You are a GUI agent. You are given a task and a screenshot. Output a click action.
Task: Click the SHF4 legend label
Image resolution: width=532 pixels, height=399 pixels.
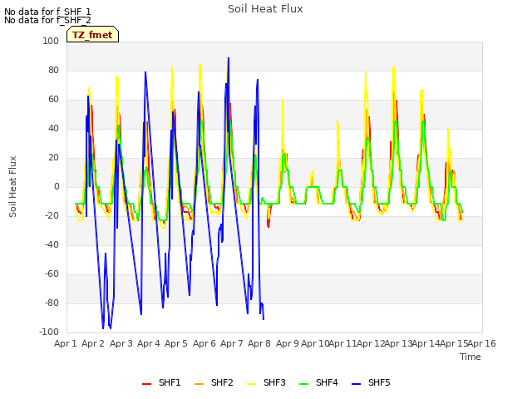click(x=327, y=382)
